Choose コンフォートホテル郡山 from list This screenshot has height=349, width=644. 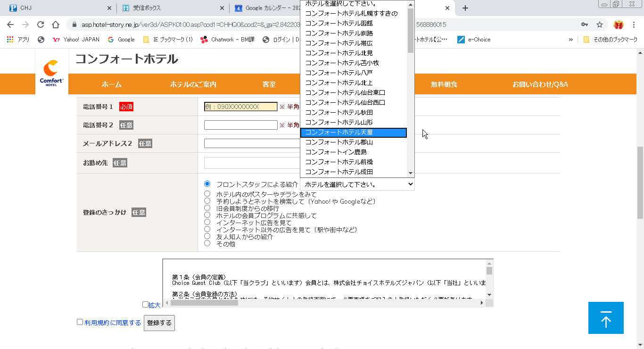(x=354, y=142)
